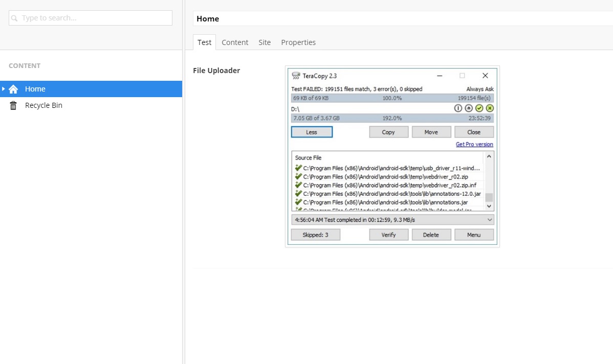
Task: Click the file list scrollbar thumb
Action: coord(489,197)
